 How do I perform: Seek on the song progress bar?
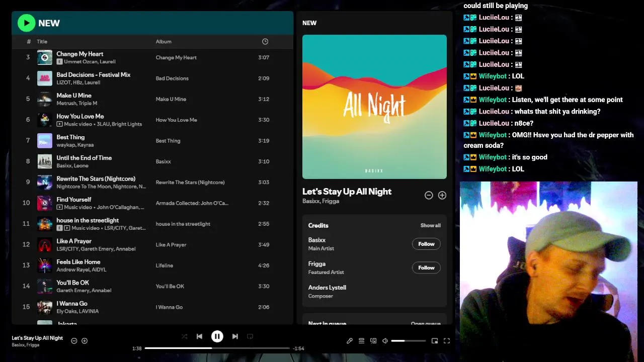point(217,348)
